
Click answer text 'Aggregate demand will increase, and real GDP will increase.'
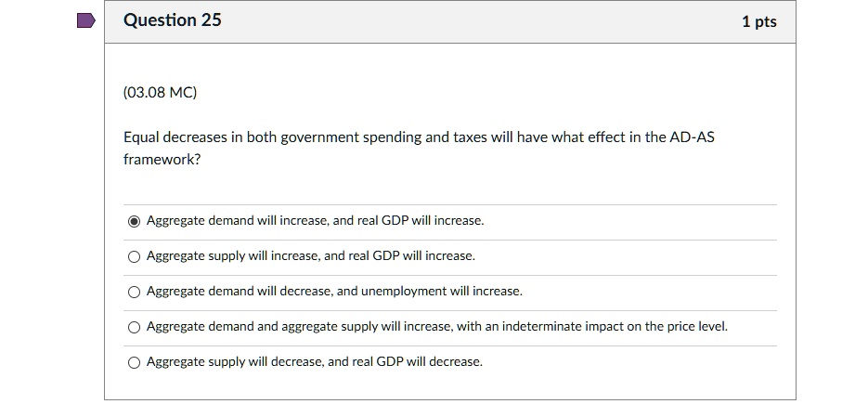point(315,220)
